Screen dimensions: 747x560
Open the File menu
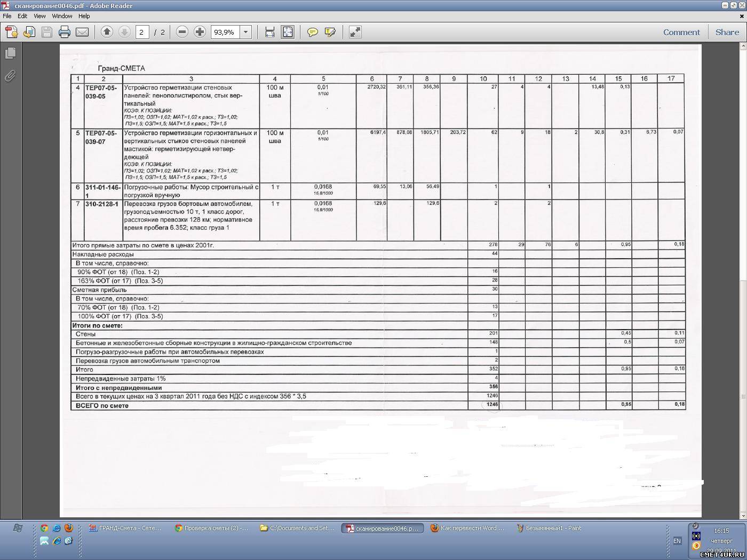click(7, 16)
